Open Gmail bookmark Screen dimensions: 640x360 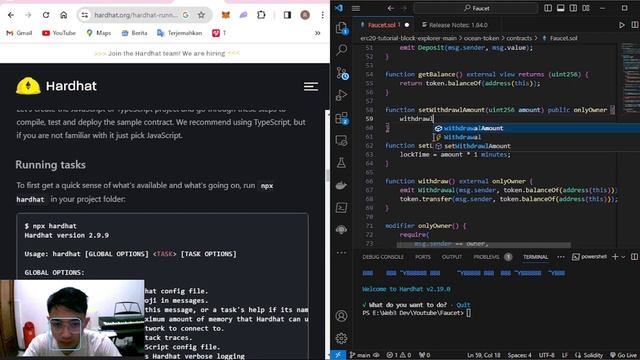point(19,33)
